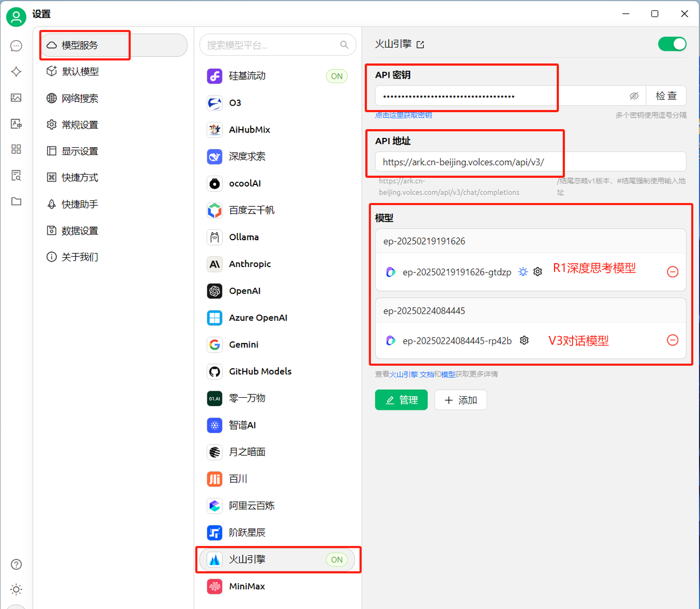
Task: Open the chat assistants icon in the sidebar
Action: point(16,45)
